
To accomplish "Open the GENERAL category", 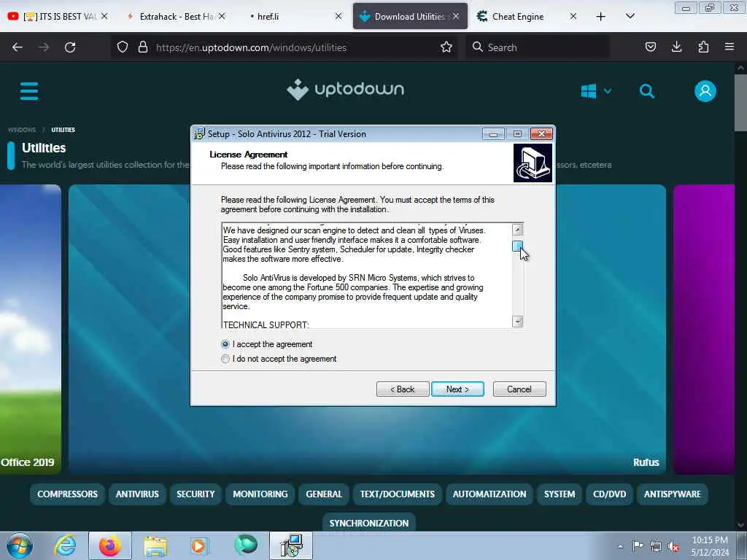I will [324, 494].
